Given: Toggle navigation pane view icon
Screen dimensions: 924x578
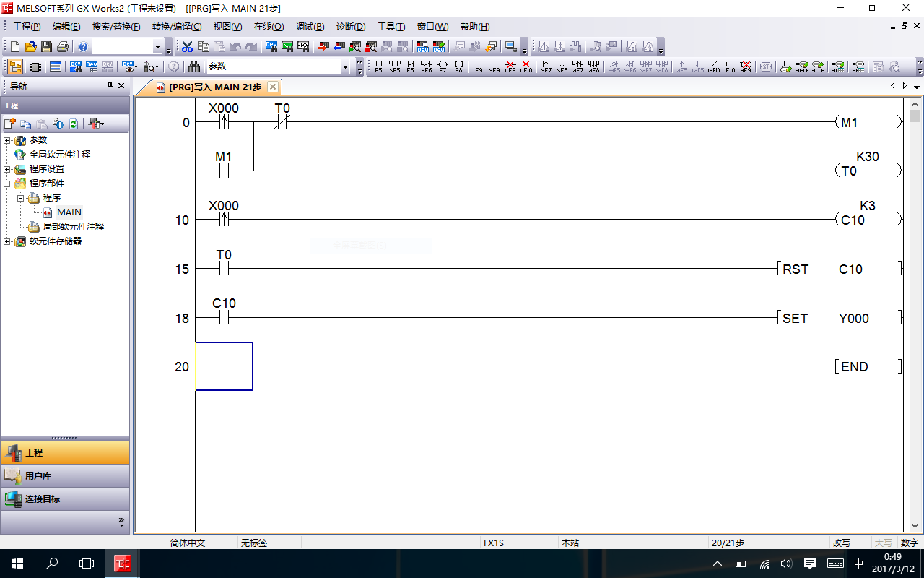Looking at the screenshot, I should point(14,67).
